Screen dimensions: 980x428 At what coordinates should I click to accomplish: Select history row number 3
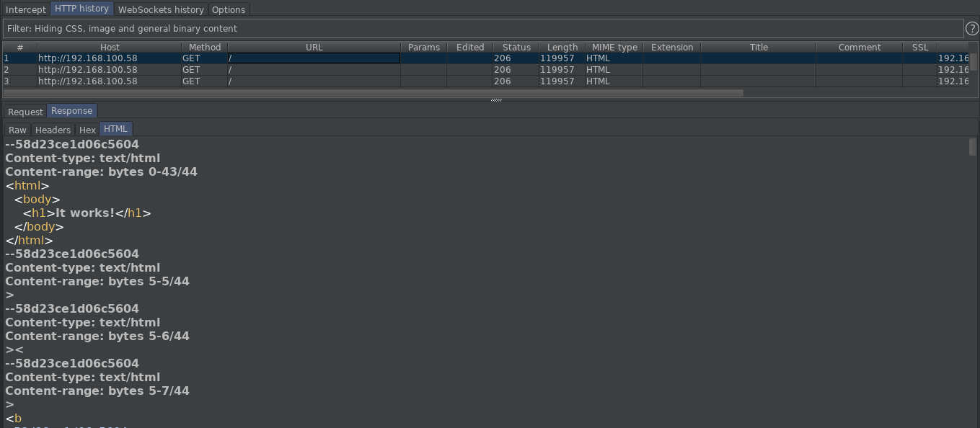click(x=485, y=81)
